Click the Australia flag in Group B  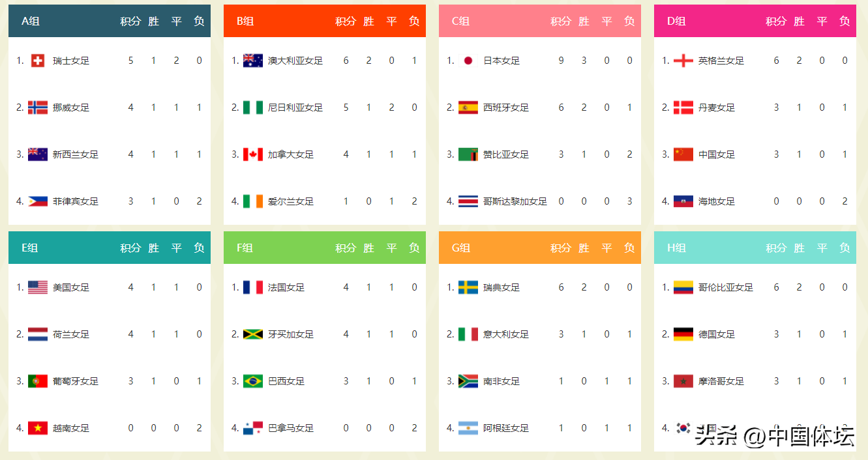[x=253, y=61]
